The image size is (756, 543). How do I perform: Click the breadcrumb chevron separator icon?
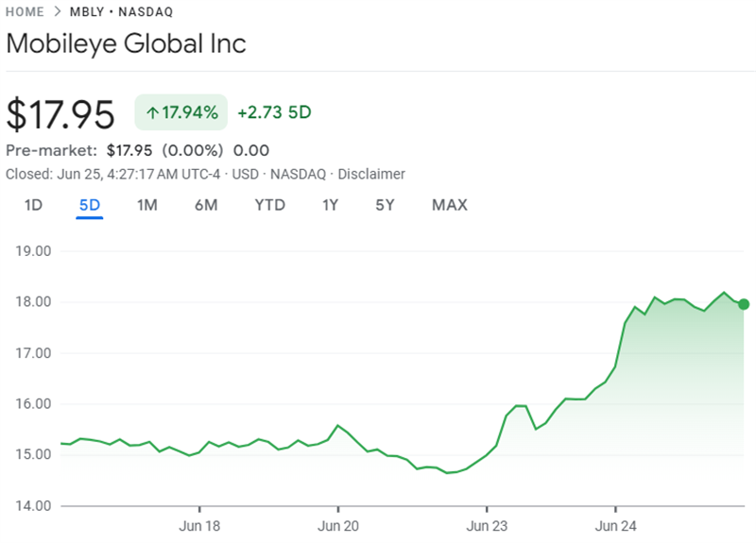click(58, 11)
